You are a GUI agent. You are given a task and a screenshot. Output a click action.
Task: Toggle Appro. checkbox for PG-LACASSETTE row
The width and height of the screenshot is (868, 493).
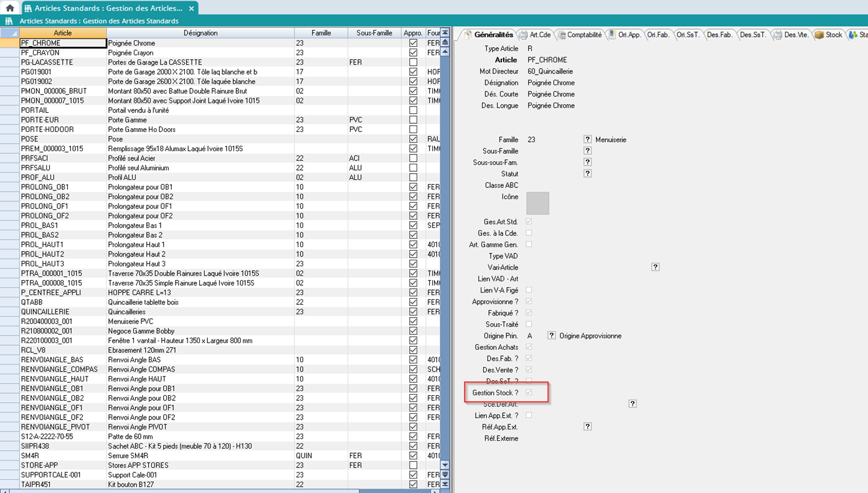coord(413,62)
